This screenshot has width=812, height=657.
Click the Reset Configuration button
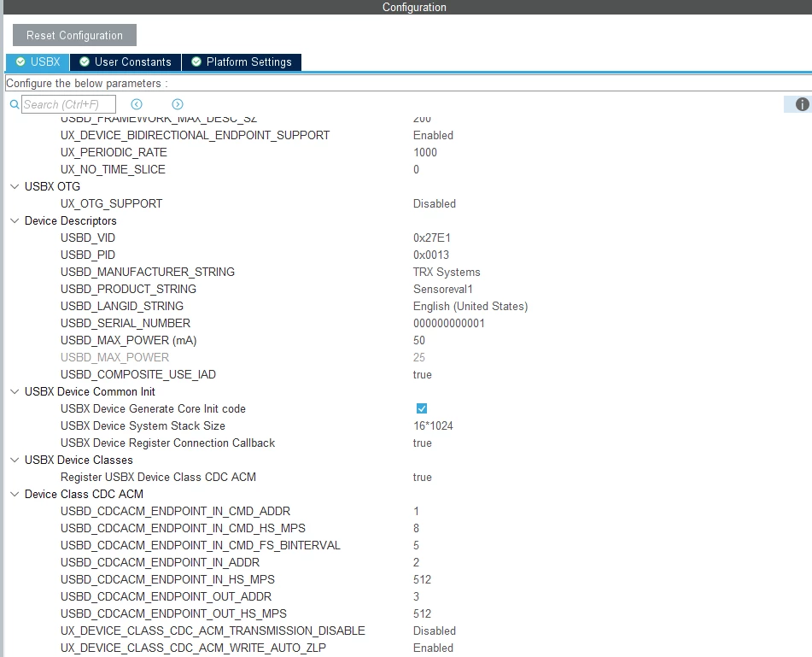coord(74,35)
